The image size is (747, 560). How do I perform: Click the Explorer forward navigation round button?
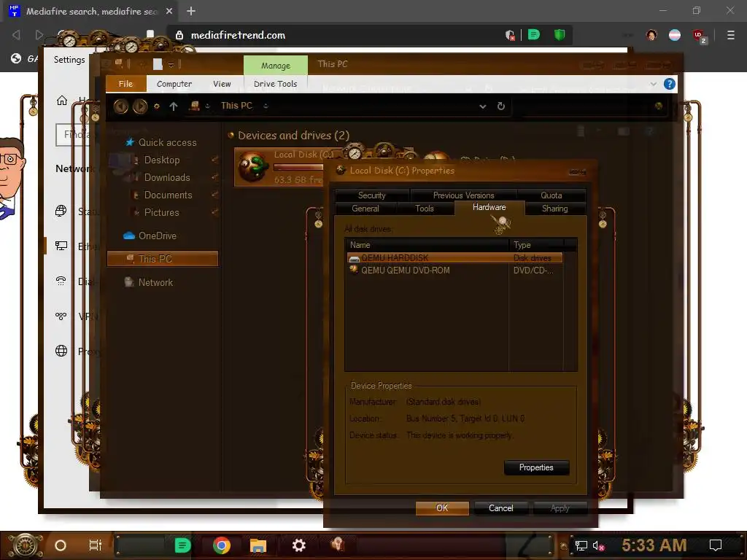pyautogui.click(x=139, y=106)
